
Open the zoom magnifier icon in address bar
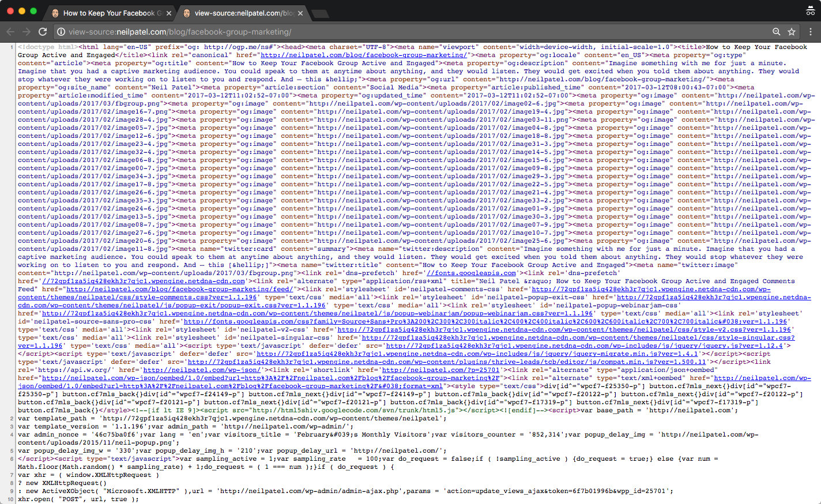776,32
